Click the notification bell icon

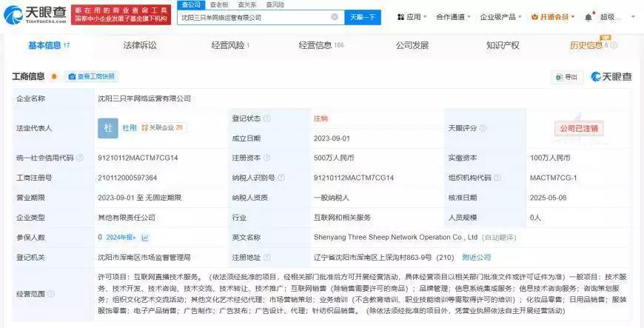(x=588, y=17)
